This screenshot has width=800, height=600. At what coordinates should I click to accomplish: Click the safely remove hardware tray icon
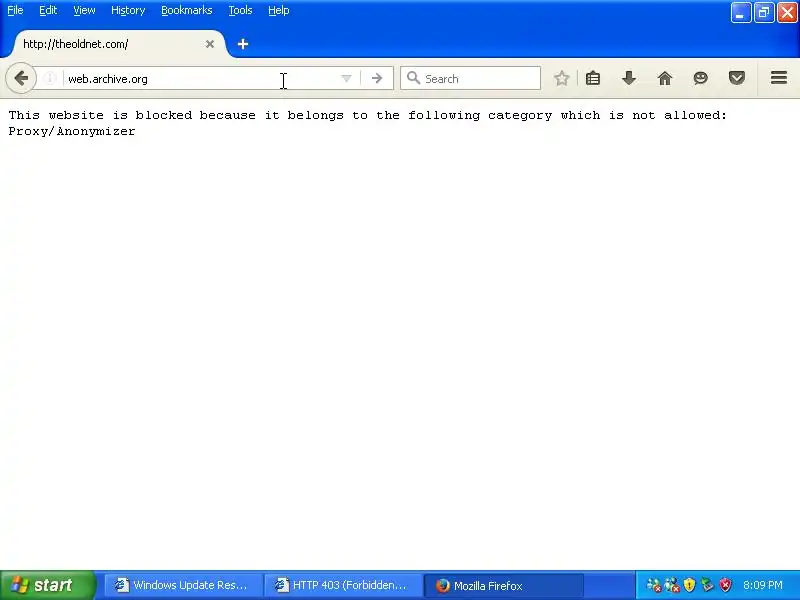(707, 585)
